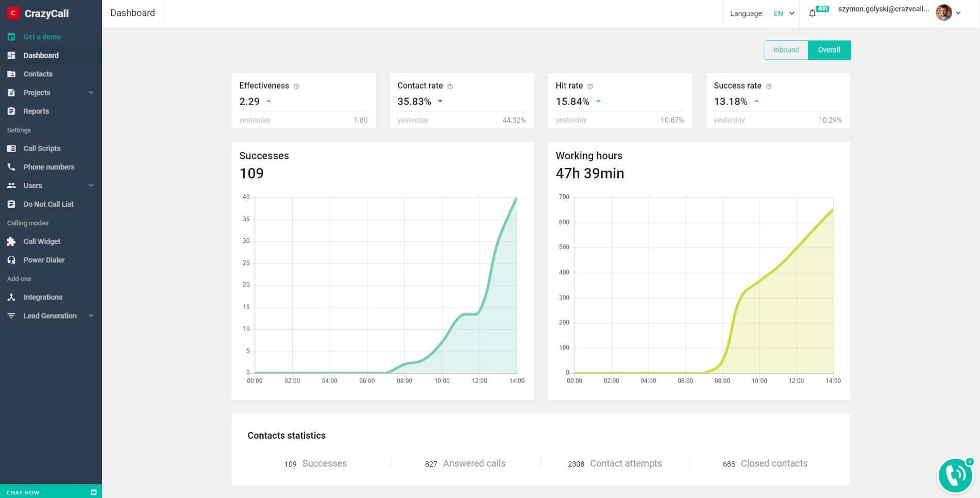Open Reports from the sidebar
Screen dimensions: 980x498
36,111
